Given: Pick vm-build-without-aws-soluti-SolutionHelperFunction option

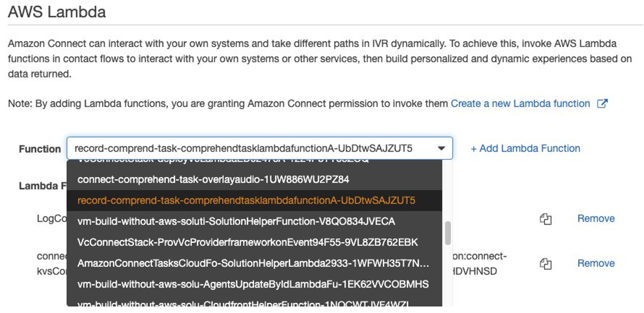Looking at the screenshot, I should [x=254, y=222].
